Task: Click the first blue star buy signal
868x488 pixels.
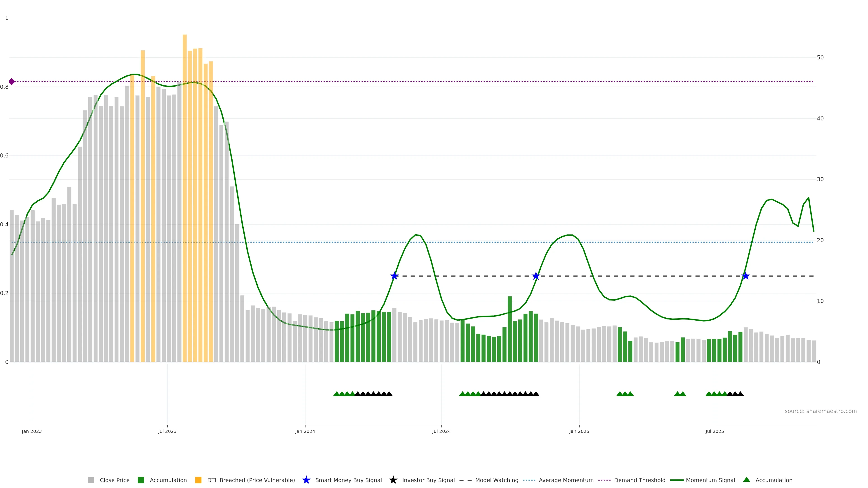Action: click(x=394, y=276)
